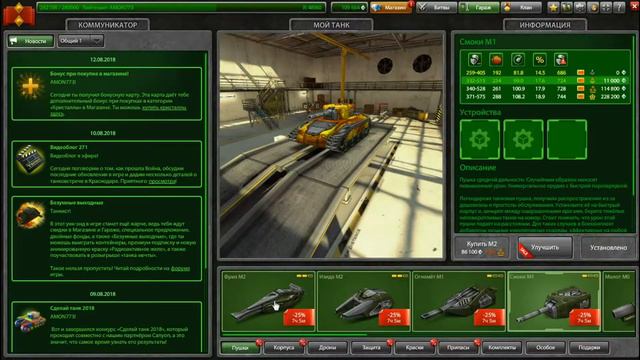Click the percent critical chance stat icon

coord(540,60)
